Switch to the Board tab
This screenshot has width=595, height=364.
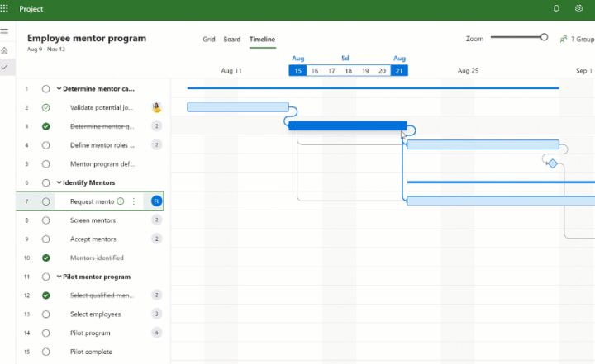pyautogui.click(x=232, y=40)
